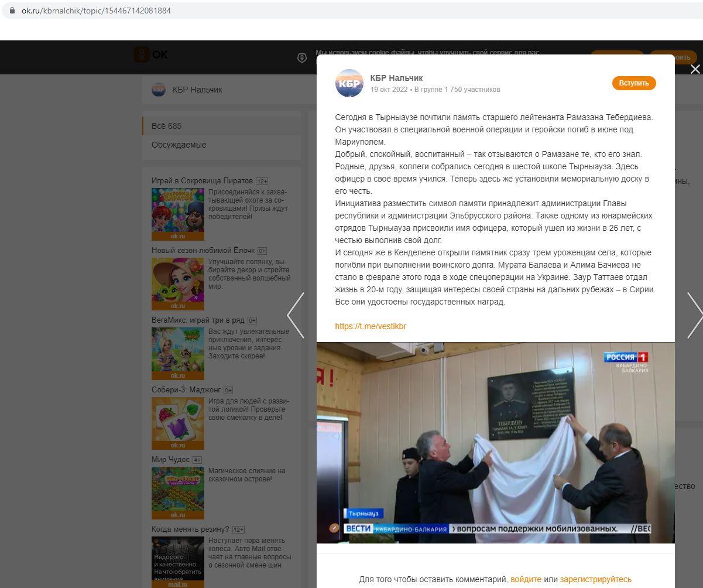Open the Сокровища Пиратов game thumbnail
Image resolution: width=703 pixels, height=588 pixels.
(x=178, y=214)
